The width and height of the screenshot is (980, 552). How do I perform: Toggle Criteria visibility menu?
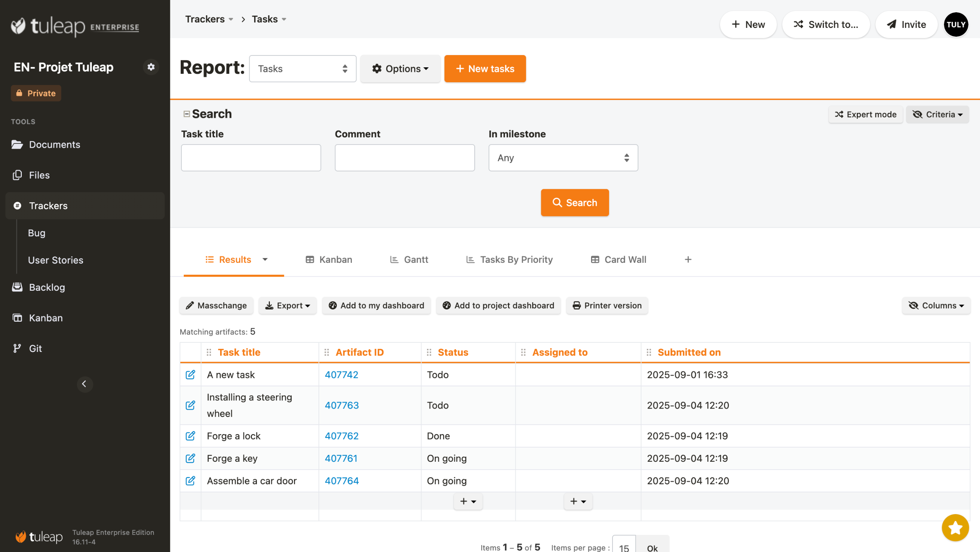937,114
